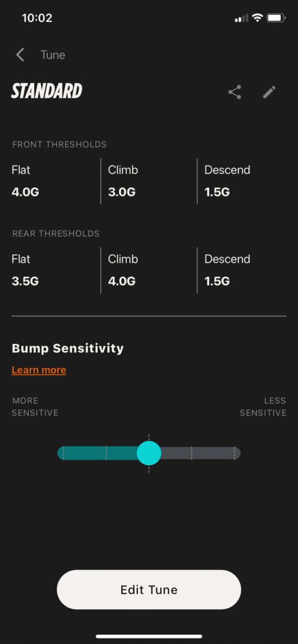Tap the STANDARD tune title
298x644 pixels.
pos(46,91)
